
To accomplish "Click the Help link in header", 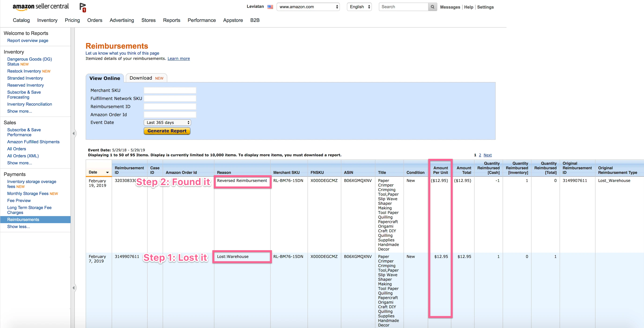I will click(x=469, y=7).
